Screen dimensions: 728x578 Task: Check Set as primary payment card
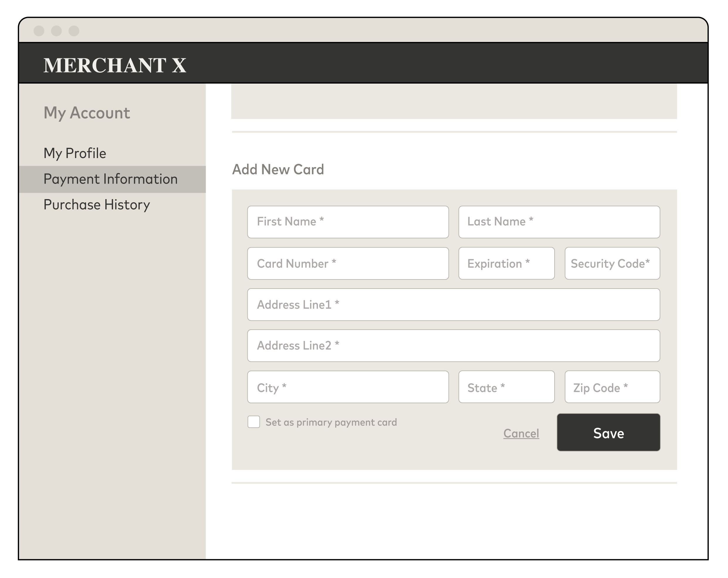(254, 422)
